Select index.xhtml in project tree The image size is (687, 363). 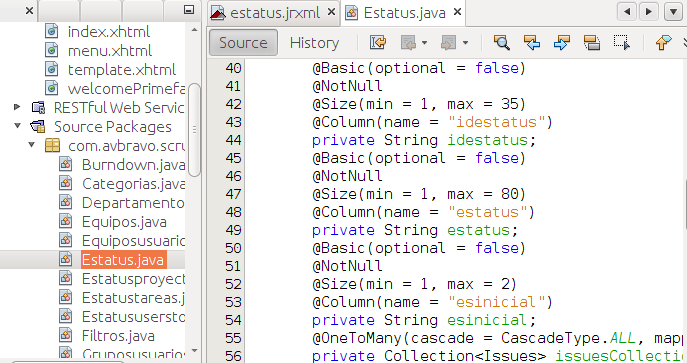(109, 32)
